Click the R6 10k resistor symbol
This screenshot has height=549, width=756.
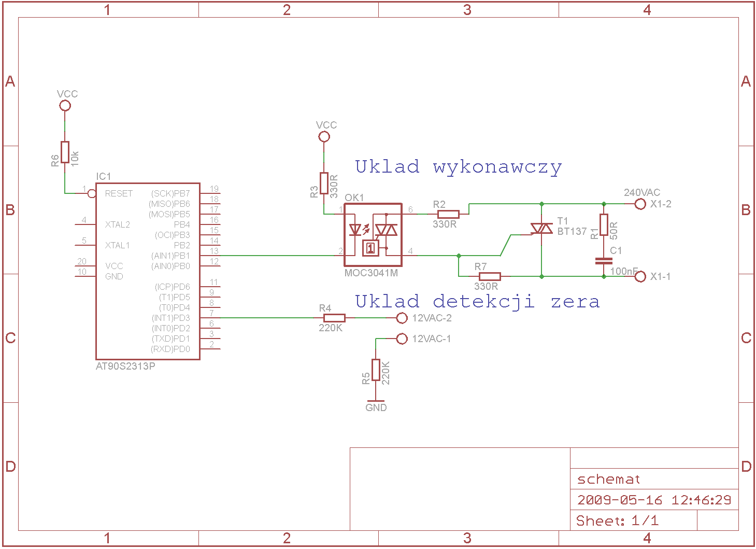coord(65,152)
